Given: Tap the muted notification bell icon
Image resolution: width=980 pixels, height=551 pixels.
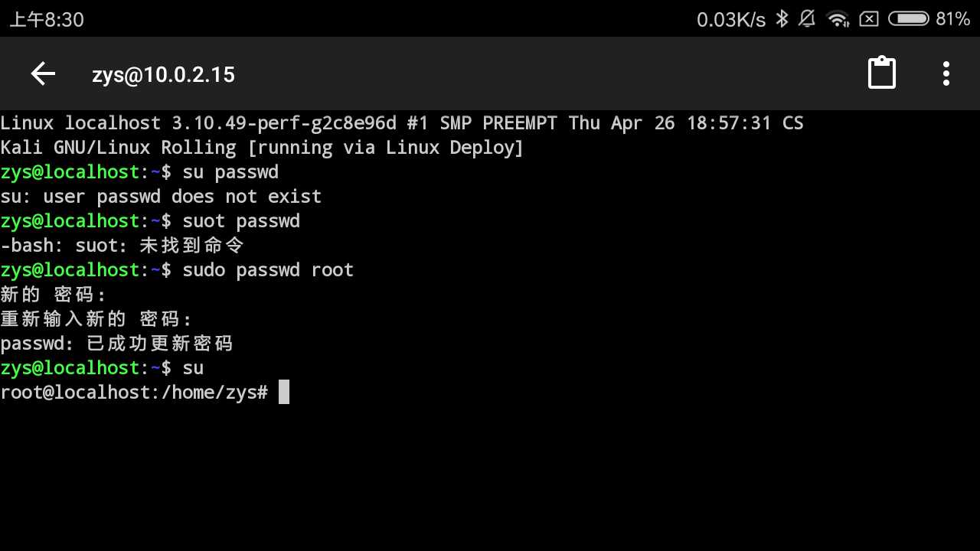Looking at the screenshot, I should click(x=807, y=18).
